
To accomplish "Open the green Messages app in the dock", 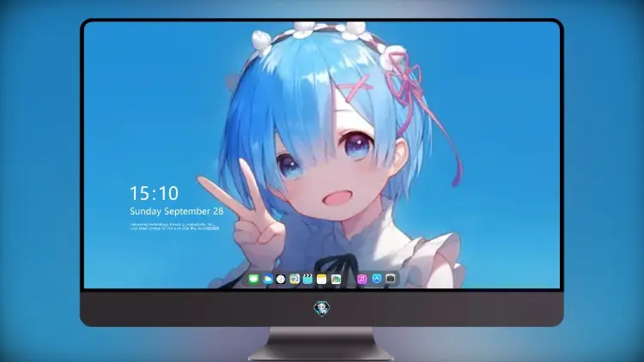I will (253, 279).
